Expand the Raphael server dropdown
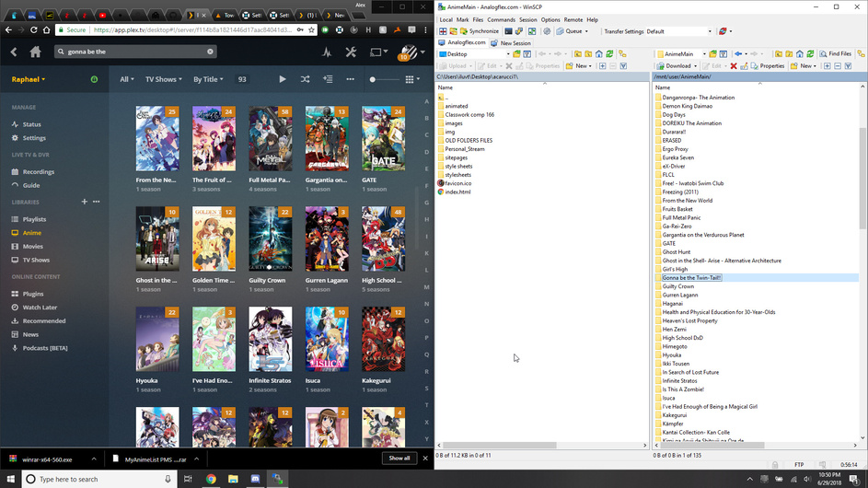 29,79
